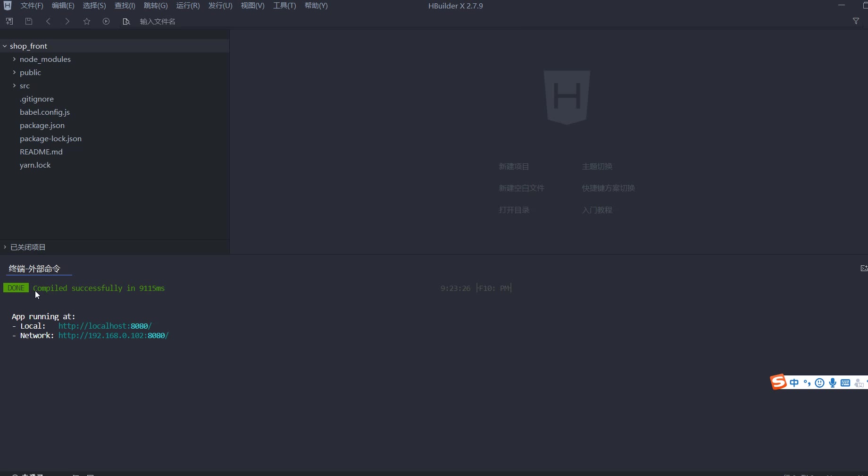
Task: Expand the public folder
Action: pos(14,72)
